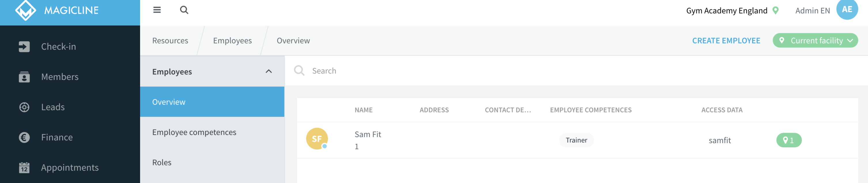
Task: Open the AE user avatar
Action: (847, 9)
